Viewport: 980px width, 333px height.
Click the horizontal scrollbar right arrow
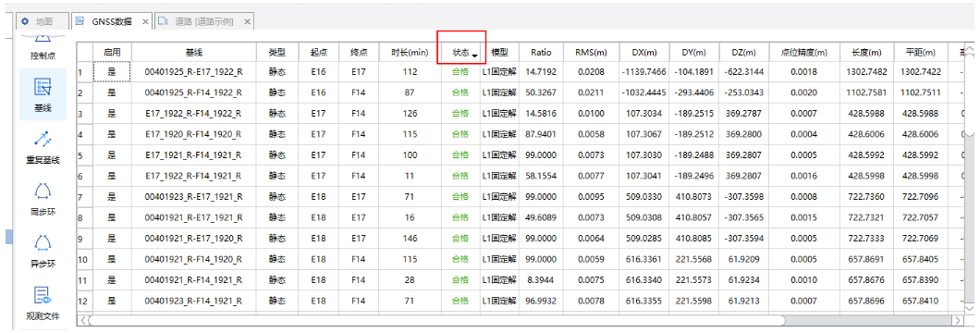coord(958,320)
